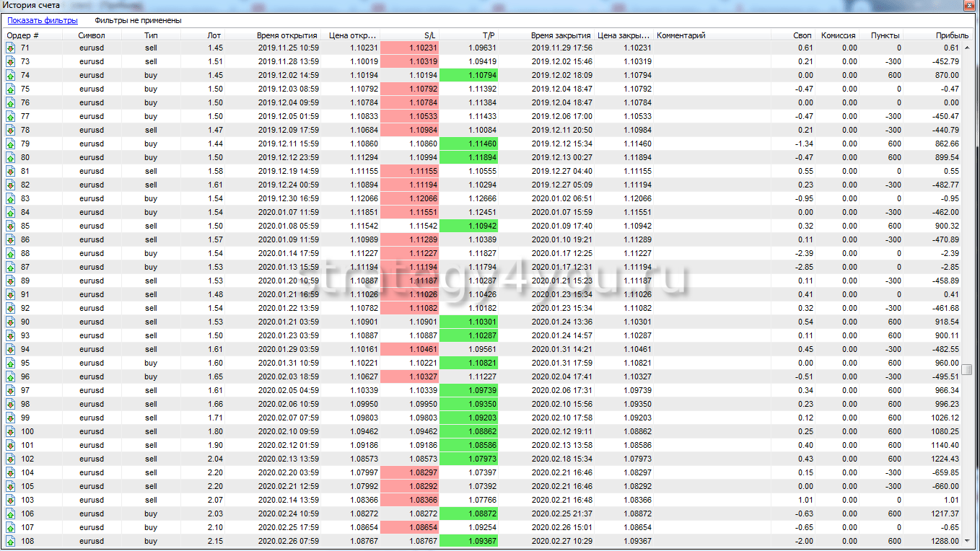Click the scrollbar down arrow
Image resolution: width=980 pixels, height=551 pixels.
tap(968, 542)
